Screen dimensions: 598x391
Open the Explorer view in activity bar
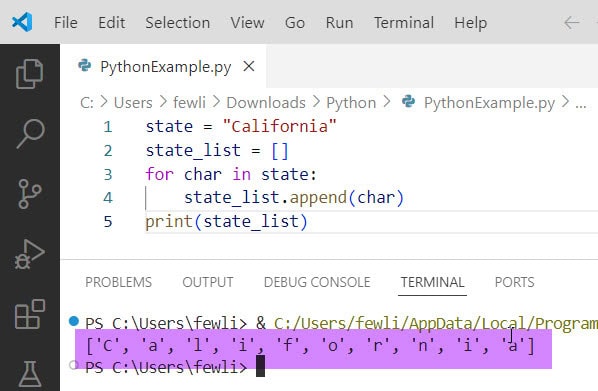(30, 74)
